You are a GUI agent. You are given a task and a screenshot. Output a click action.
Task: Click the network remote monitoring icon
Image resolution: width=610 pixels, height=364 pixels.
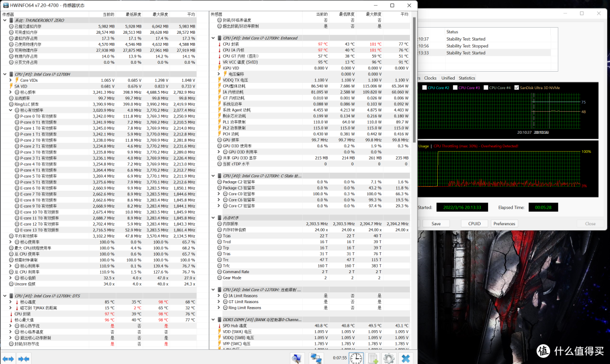coord(316,358)
